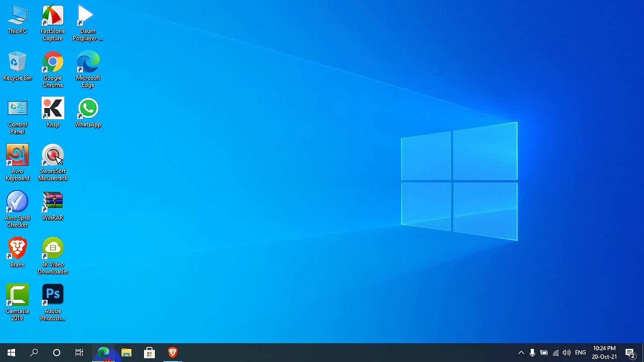Select the SwordSoft Mousetrack shortcut
The image size is (644, 362).
pyautogui.click(x=53, y=163)
